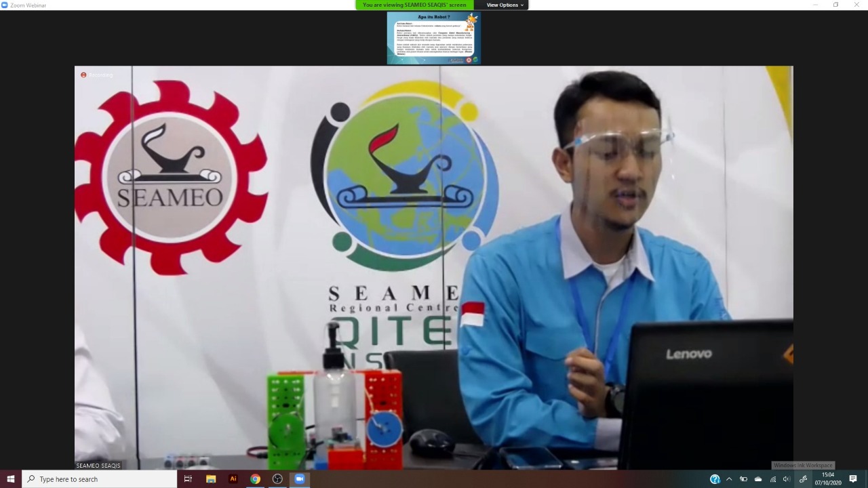Click the main speaker video feed

tap(433, 268)
